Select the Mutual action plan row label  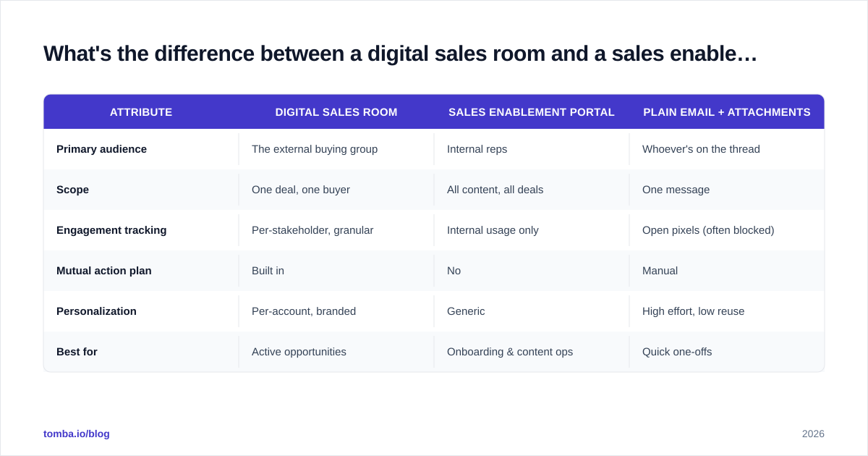point(104,271)
